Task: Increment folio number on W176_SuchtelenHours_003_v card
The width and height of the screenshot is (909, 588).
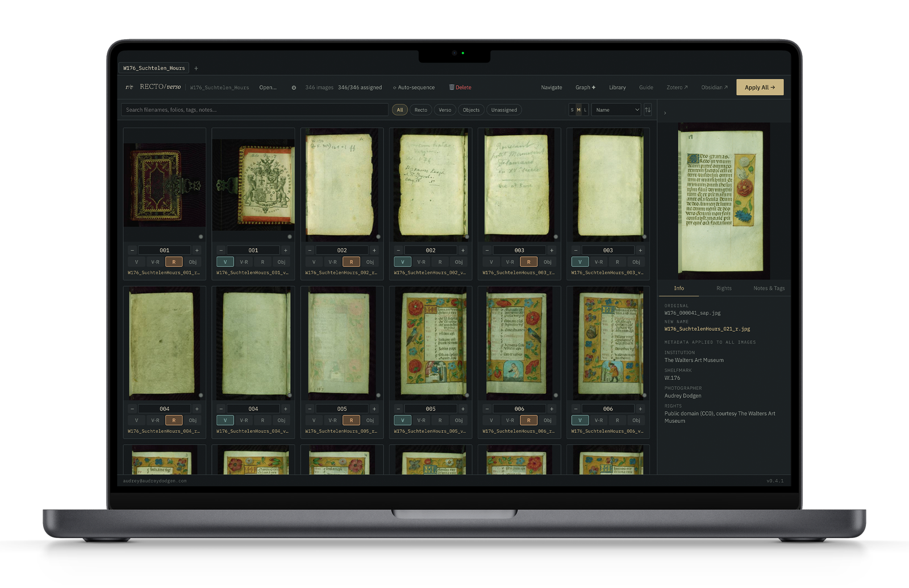Action: tap(640, 250)
